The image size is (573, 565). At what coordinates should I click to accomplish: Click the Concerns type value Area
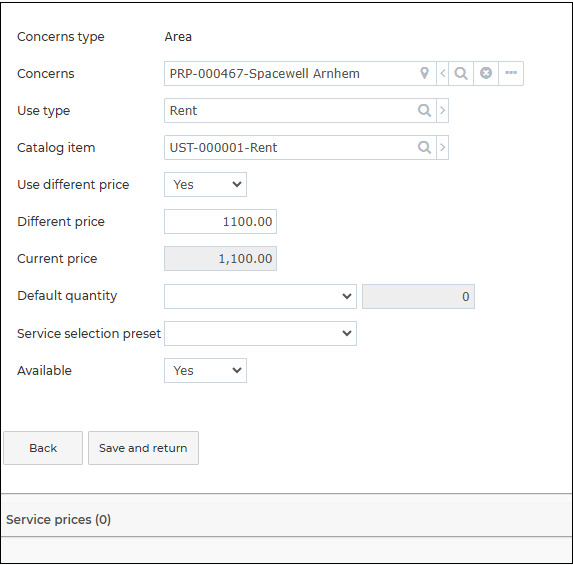[x=178, y=37]
